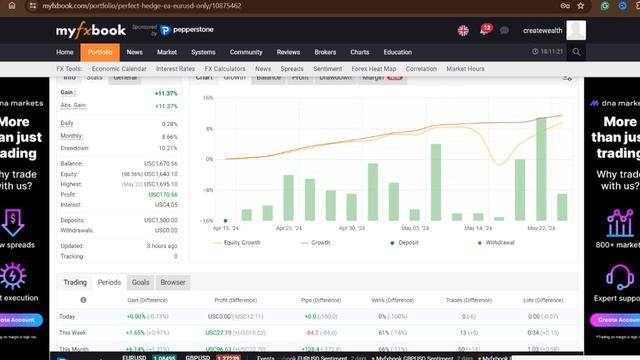Open chart settings icon above chart

click(567, 78)
